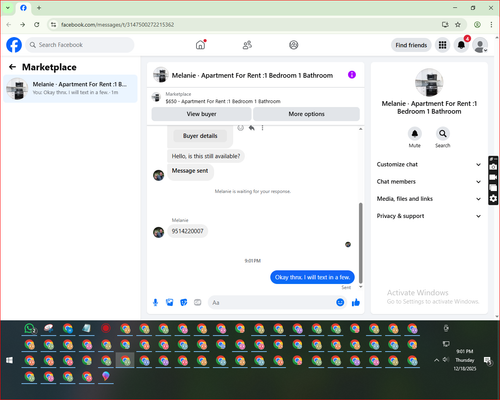Open Windows notification center icon
500x400 pixels.
(x=488, y=361)
